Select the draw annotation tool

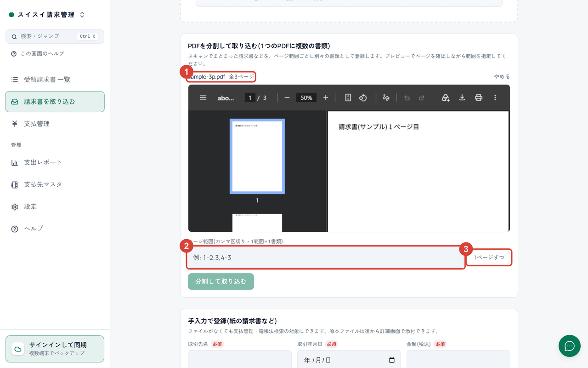tap(386, 98)
